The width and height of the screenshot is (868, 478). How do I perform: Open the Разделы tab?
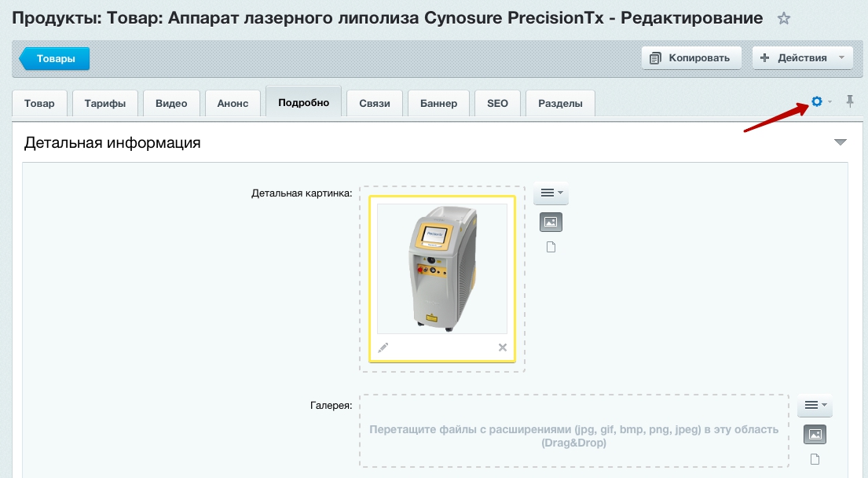click(x=560, y=104)
